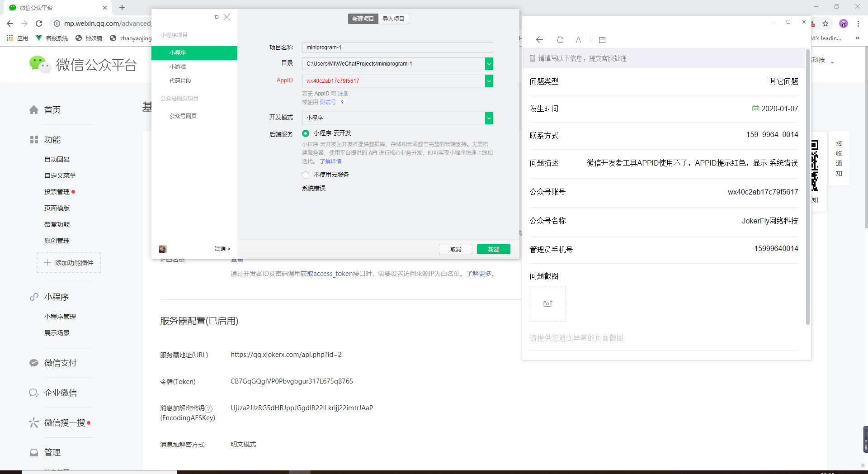
Task: Click the 注册 link for AppID
Action: [343, 94]
